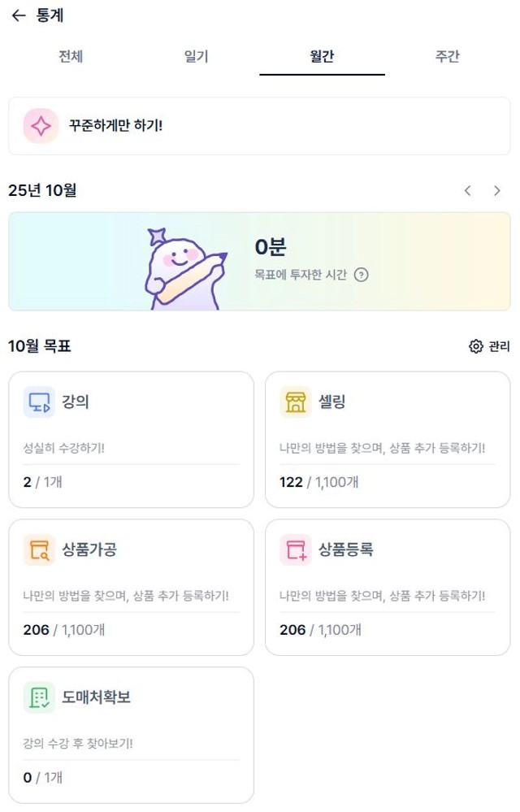Click the 관리 manage link
Image resolution: width=520 pixels, height=812 pixels.
click(499, 347)
